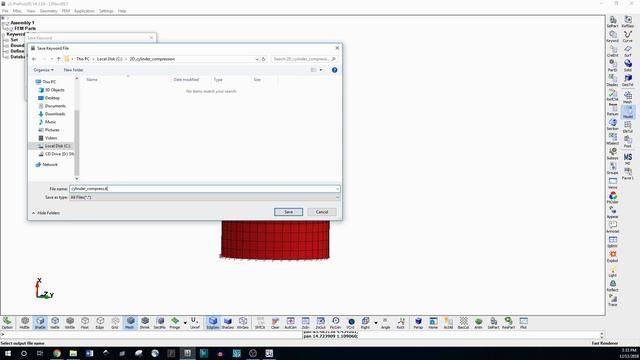The height and width of the screenshot is (360, 640).
Task: Click the Clear icon in bottom toolbar
Action: point(275,323)
